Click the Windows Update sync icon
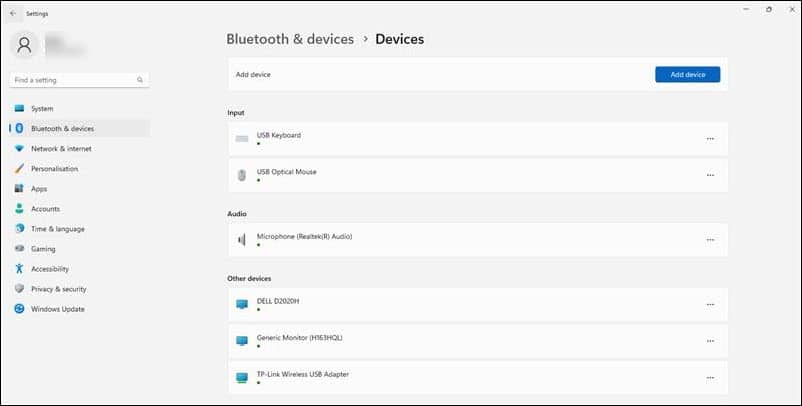 [x=19, y=309]
